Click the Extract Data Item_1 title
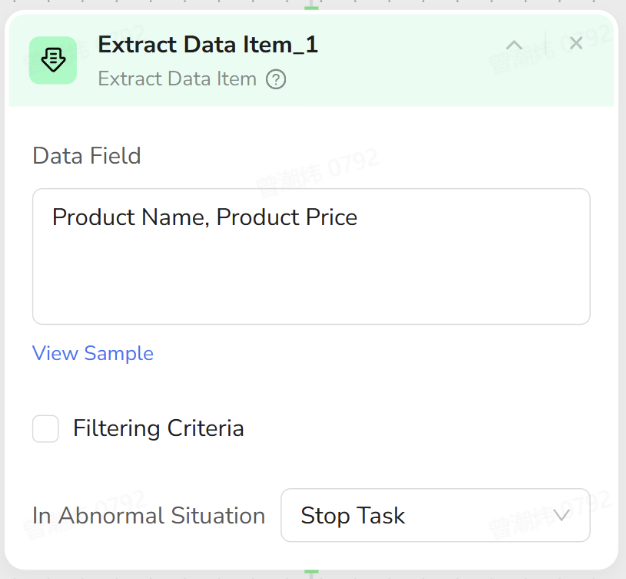 [208, 45]
